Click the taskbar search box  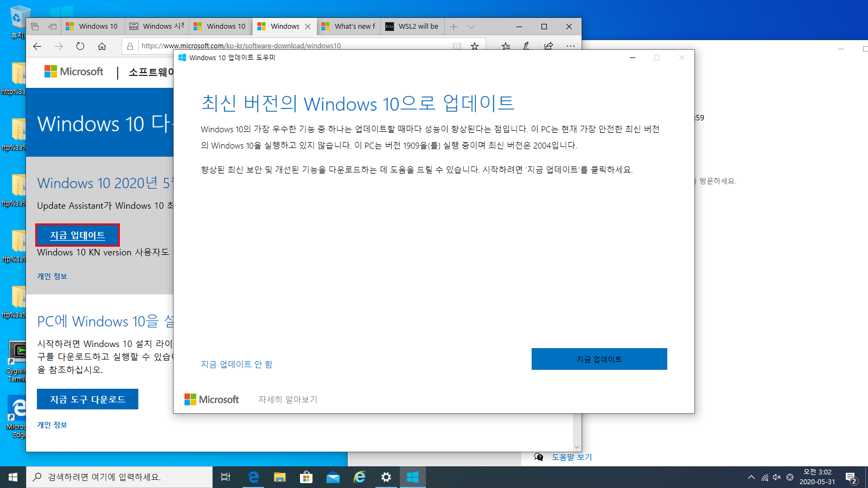[119, 477]
